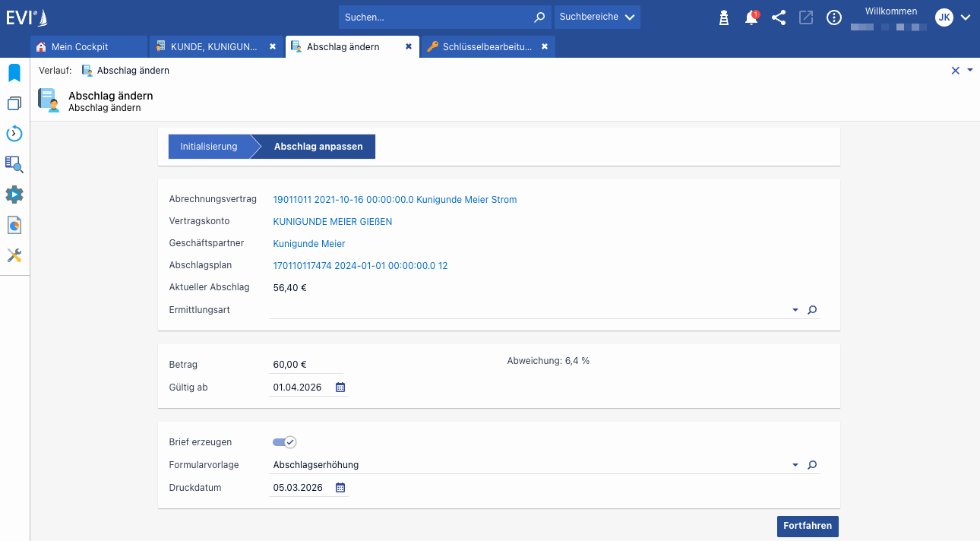Viewport: 980px width, 541px height.
Task: Click the Initialisierung wizard step
Action: tap(209, 147)
